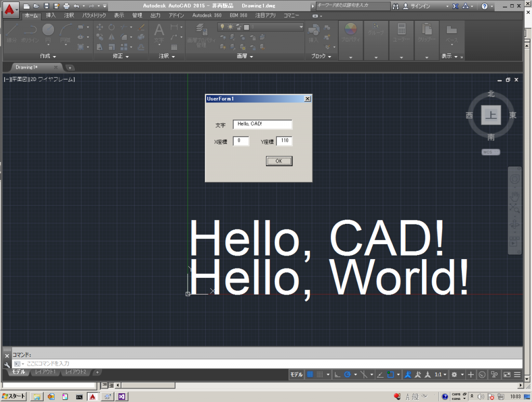Click the X座標 input field
This screenshot has width=532, height=402.
coord(241,141)
